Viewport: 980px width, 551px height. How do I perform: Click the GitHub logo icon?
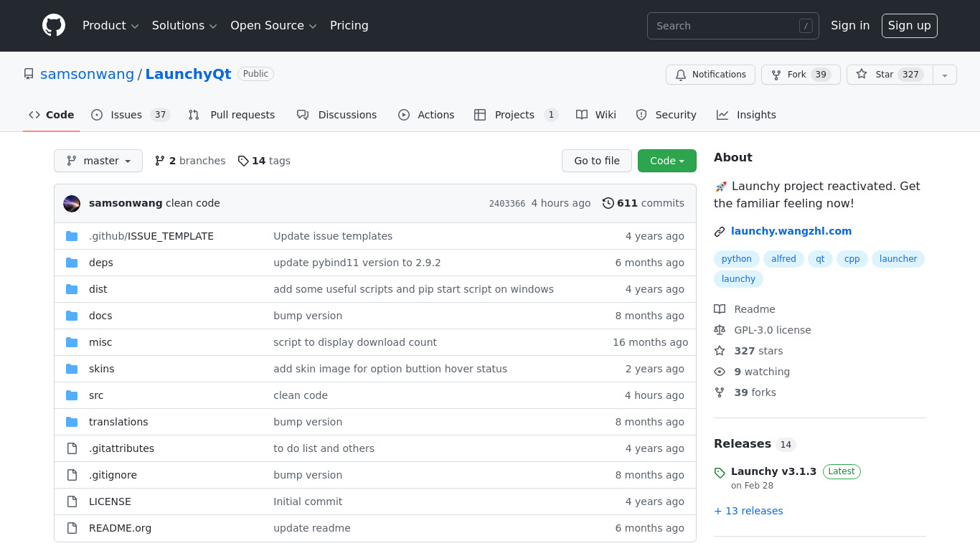pos(54,26)
